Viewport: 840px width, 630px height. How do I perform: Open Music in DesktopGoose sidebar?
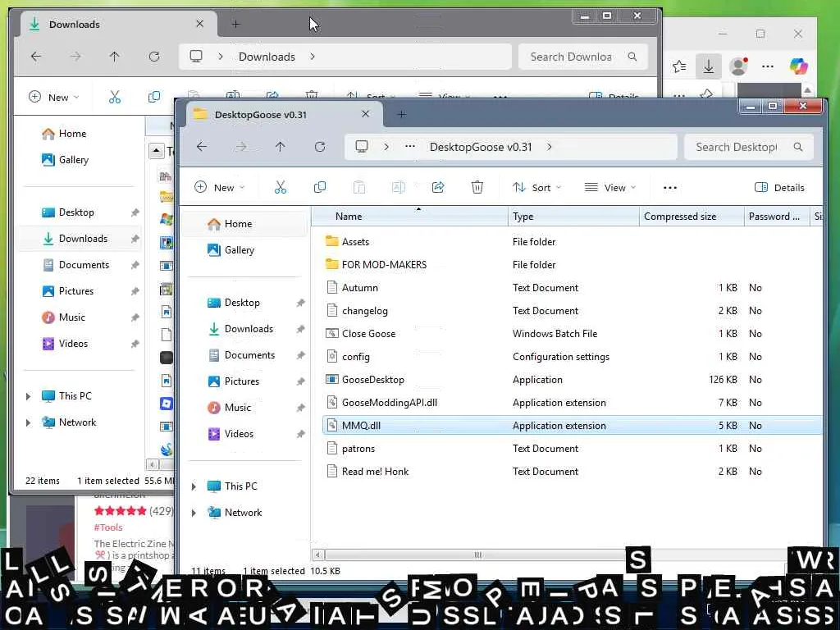pos(230,407)
